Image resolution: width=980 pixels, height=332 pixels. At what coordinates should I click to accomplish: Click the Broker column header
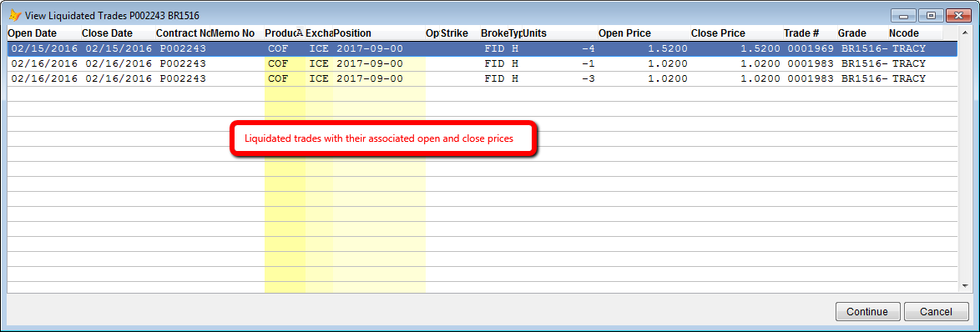tap(495, 33)
